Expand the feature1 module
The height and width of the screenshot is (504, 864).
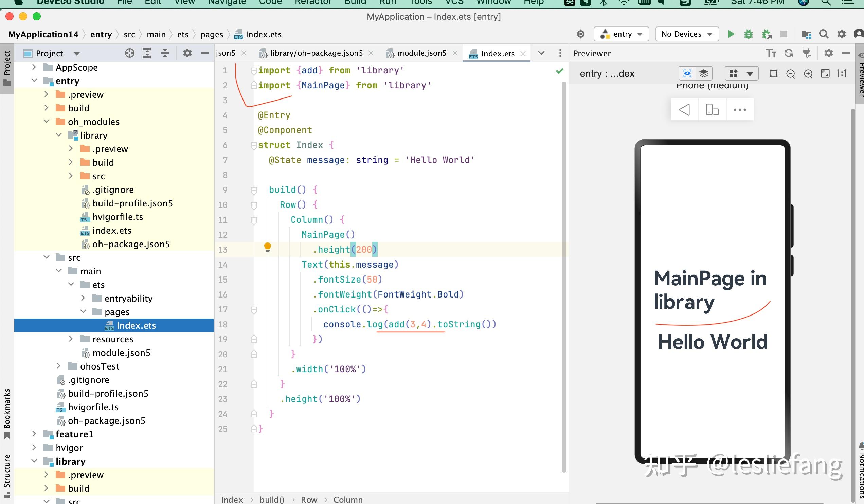coord(34,434)
